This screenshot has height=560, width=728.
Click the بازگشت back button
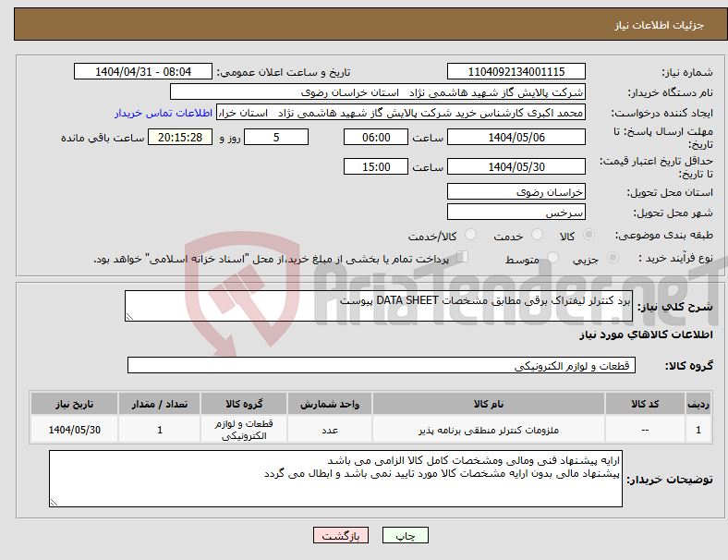tap(341, 535)
